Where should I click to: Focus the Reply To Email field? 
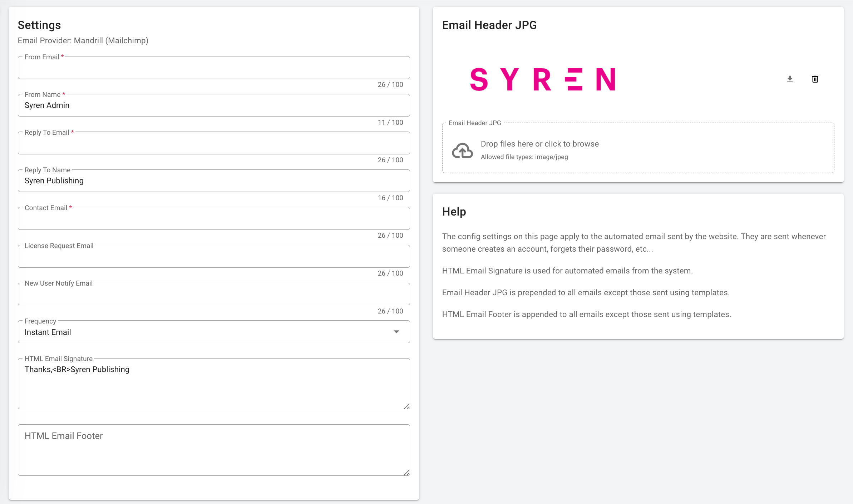(213, 143)
